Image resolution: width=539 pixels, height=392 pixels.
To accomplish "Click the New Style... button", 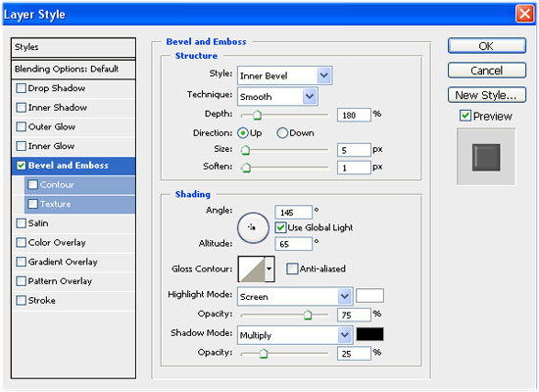I will [x=487, y=95].
